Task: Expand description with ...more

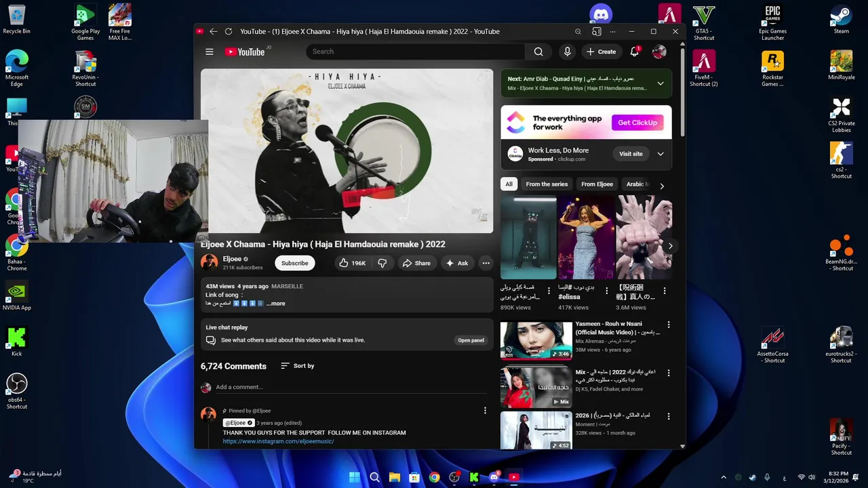Action: [x=276, y=304]
